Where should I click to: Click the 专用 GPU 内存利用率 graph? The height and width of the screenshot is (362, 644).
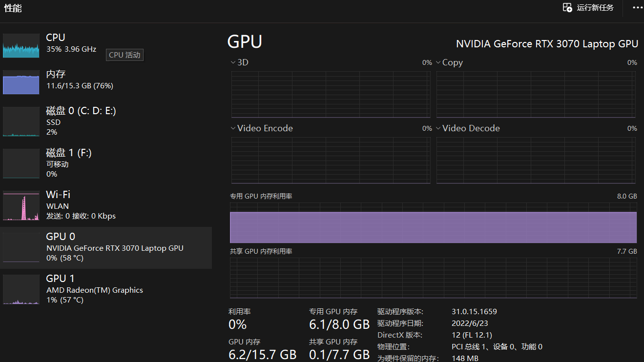[x=434, y=223]
